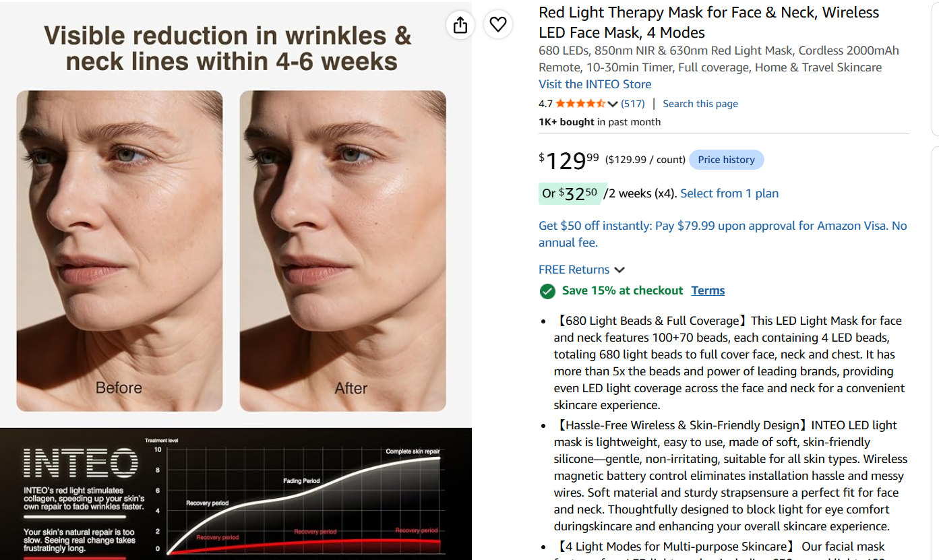Add item to wishlist via heart icon
Viewport: 939px width, 560px height.
498,25
